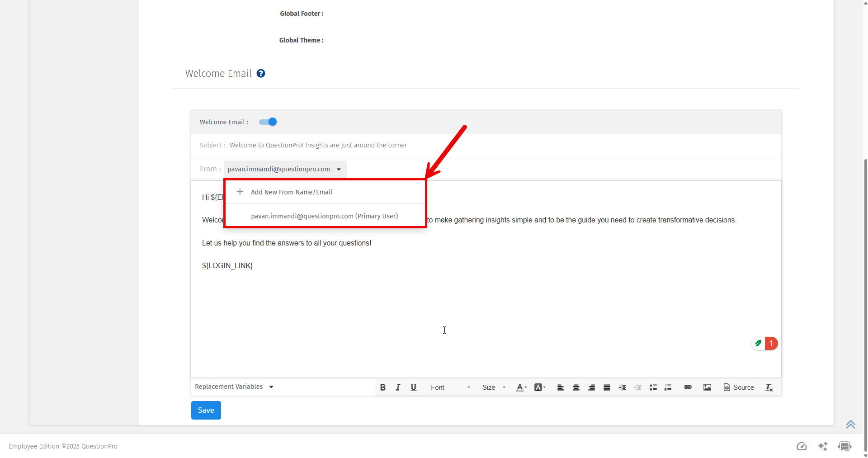This screenshot has height=458, width=868.
Task: Click the AI sparkles icon in the footer
Action: pyautogui.click(x=823, y=446)
